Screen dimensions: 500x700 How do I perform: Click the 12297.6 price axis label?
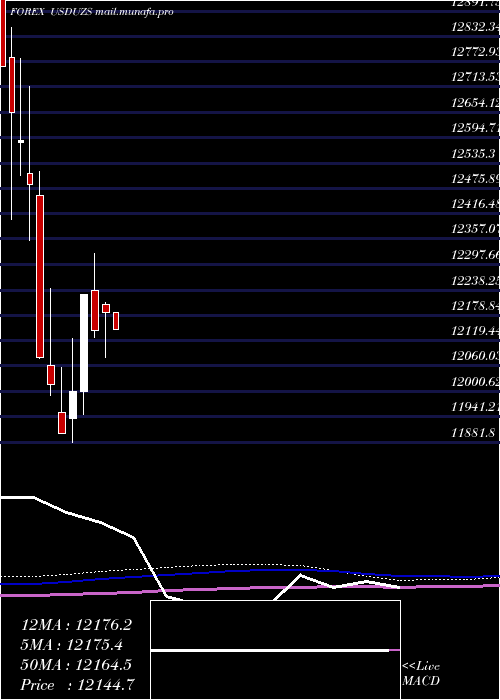475,255
